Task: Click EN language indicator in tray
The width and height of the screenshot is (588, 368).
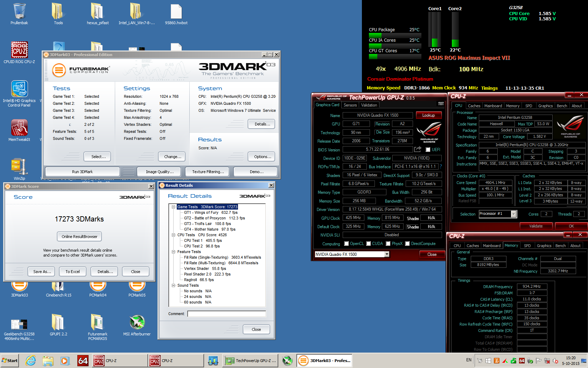Action: pyautogui.click(x=469, y=360)
